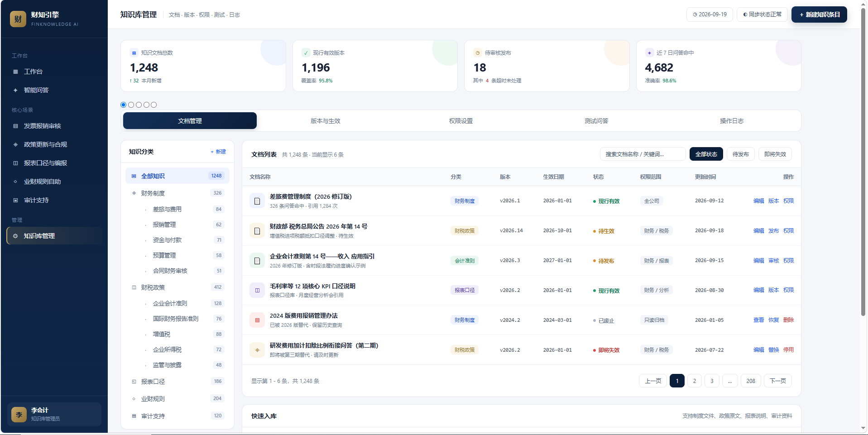Switch to 版本与生效 tab
The width and height of the screenshot is (868, 435).
(325, 121)
